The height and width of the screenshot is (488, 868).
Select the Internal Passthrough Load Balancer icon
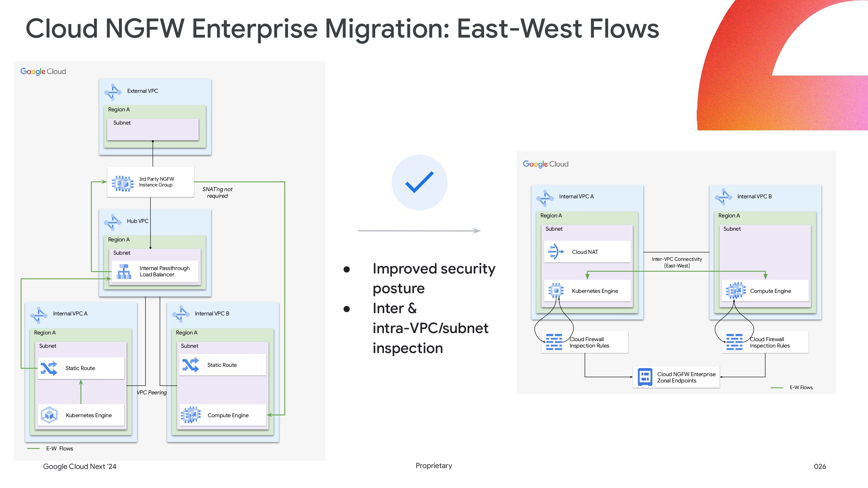click(124, 271)
